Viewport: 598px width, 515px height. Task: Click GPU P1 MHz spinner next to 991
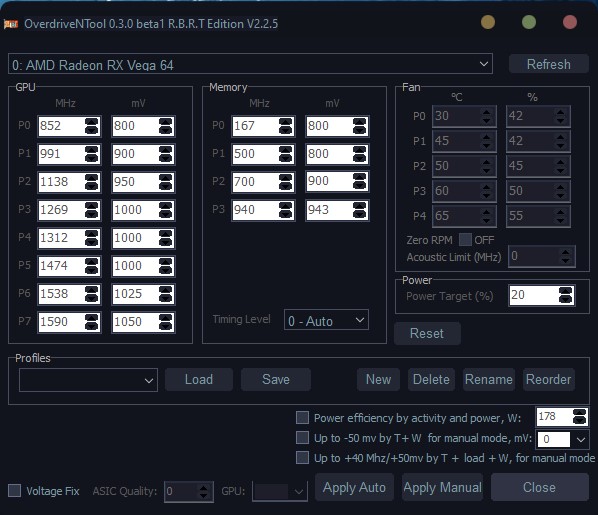pos(92,154)
